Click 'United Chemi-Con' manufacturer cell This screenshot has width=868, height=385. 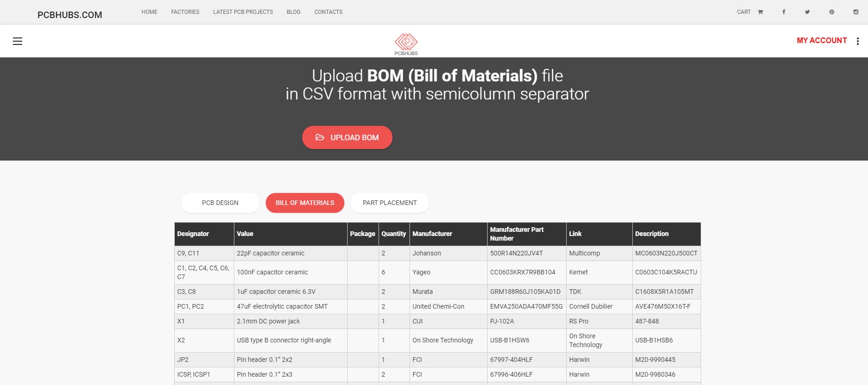[x=448, y=306]
